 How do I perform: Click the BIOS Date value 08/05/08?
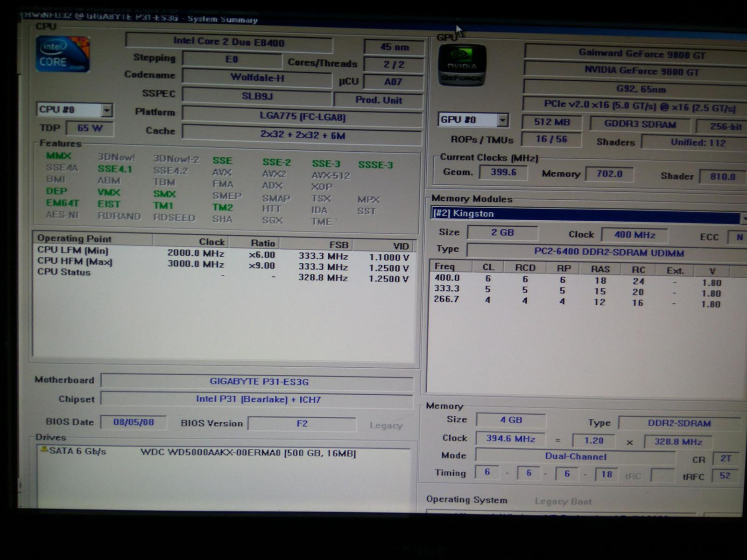point(134,422)
